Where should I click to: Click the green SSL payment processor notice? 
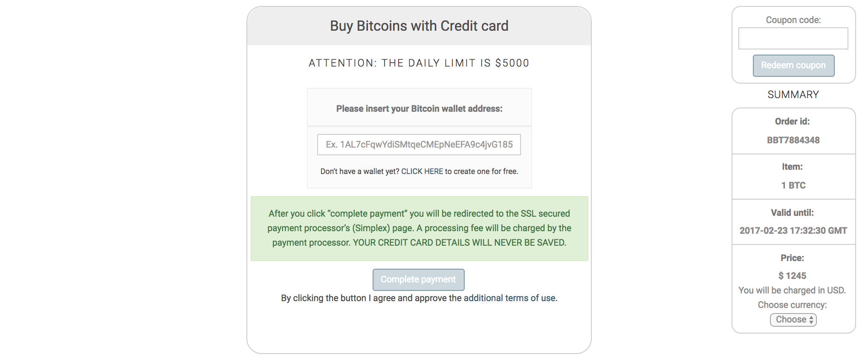419,228
